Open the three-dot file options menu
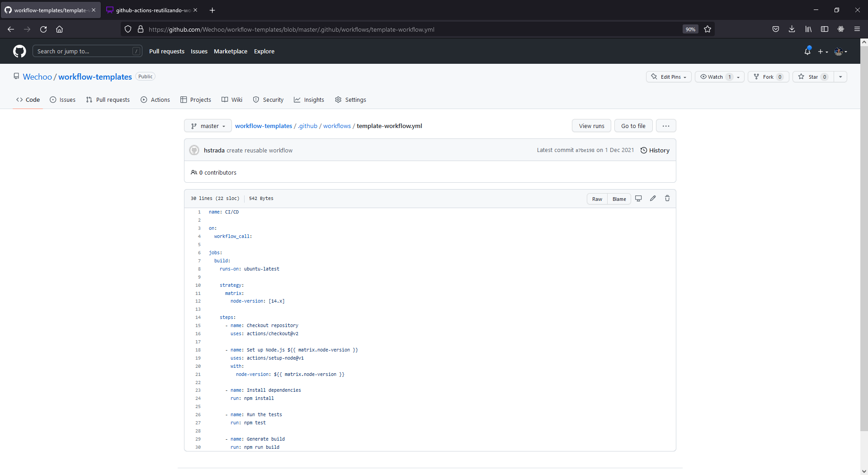 (666, 126)
